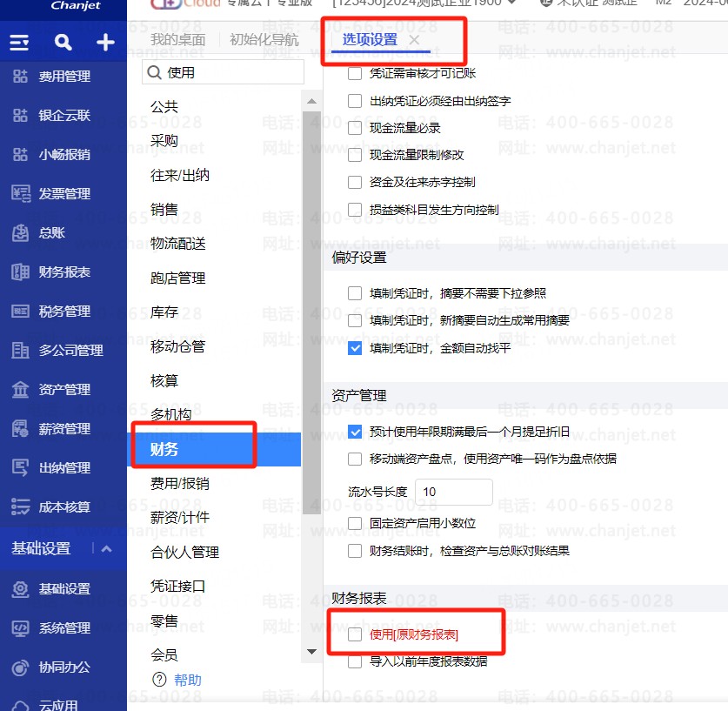Select 凭证接口 category
The height and width of the screenshot is (711, 728).
tap(177, 586)
